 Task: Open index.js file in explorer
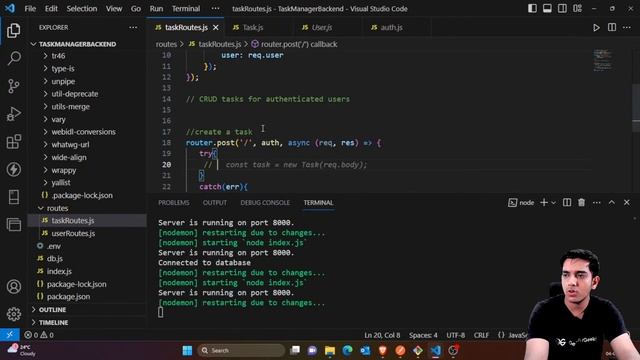click(59, 271)
